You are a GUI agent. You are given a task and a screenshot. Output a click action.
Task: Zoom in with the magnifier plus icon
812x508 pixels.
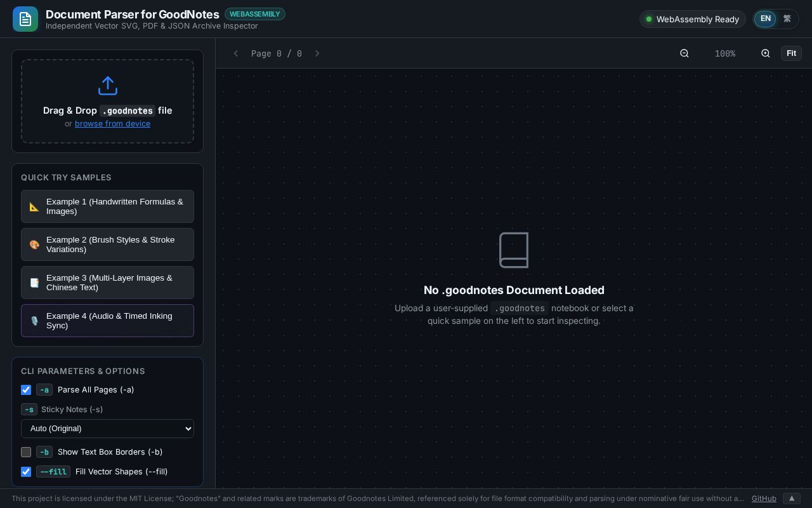(766, 53)
